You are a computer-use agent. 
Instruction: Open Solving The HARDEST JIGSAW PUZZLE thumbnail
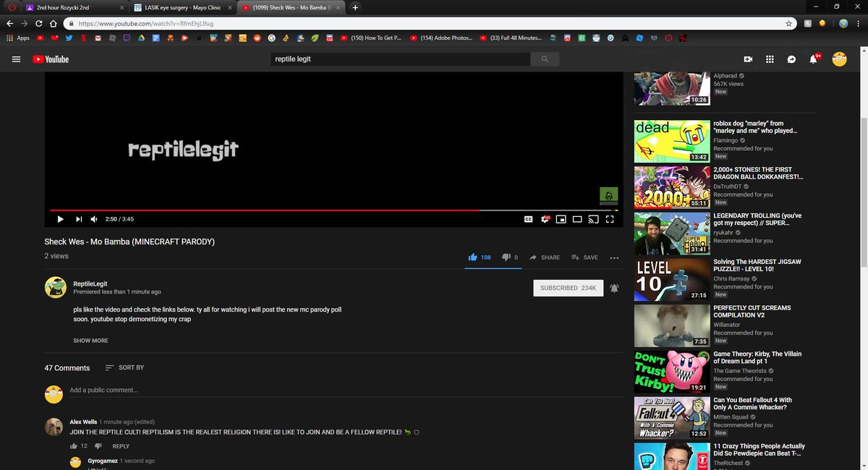click(x=672, y=280)
